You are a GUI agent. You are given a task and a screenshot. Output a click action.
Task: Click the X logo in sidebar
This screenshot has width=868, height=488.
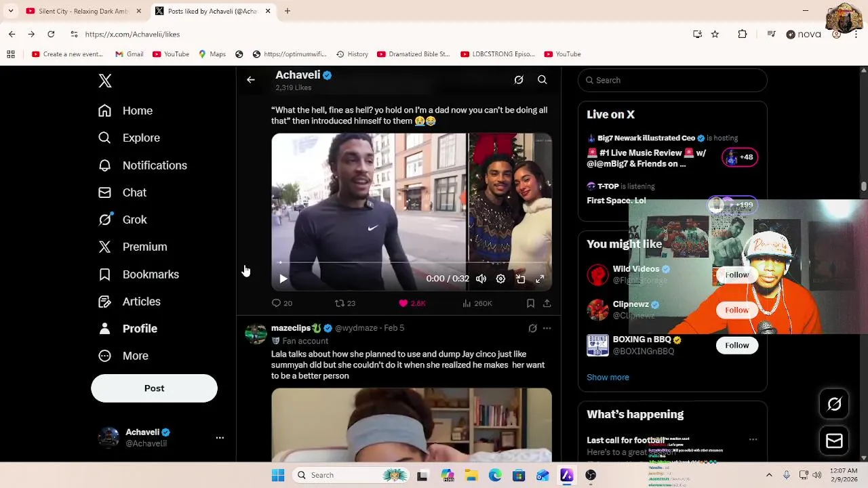(x=105, y=81)
